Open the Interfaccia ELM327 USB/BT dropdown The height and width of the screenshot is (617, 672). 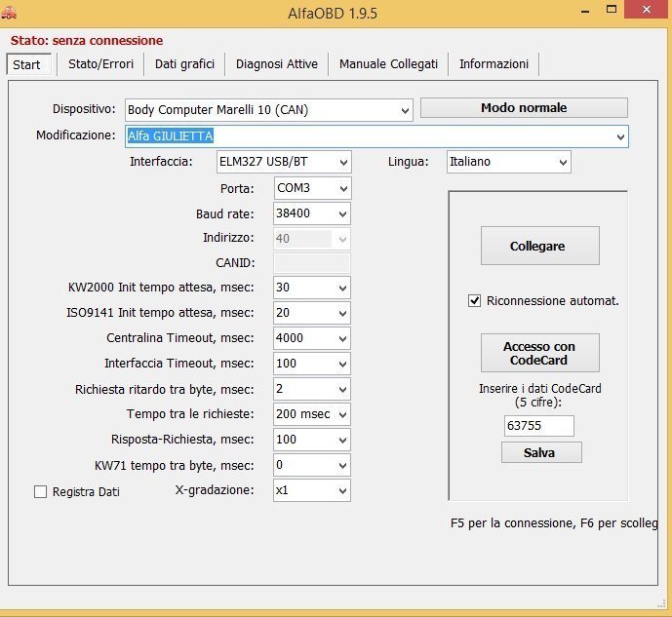click(284, 162)
